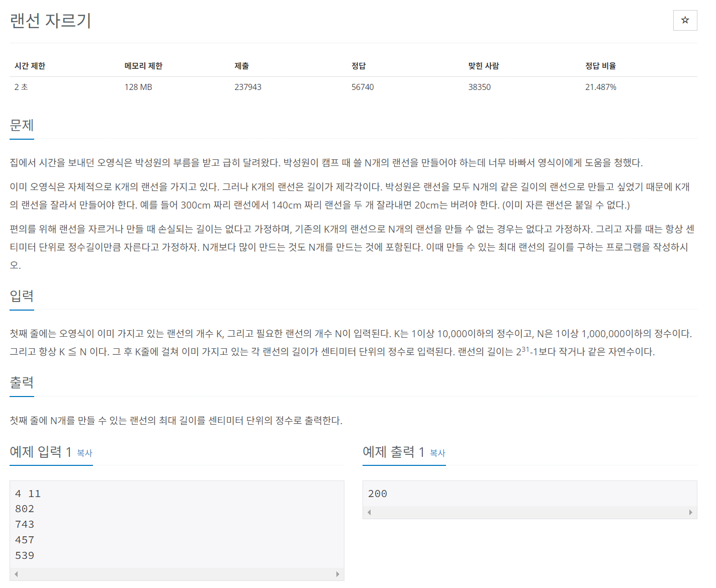Click the 예제 출력 1 heading
This screenshot has height=588, width=716.
tap(393, 452)
